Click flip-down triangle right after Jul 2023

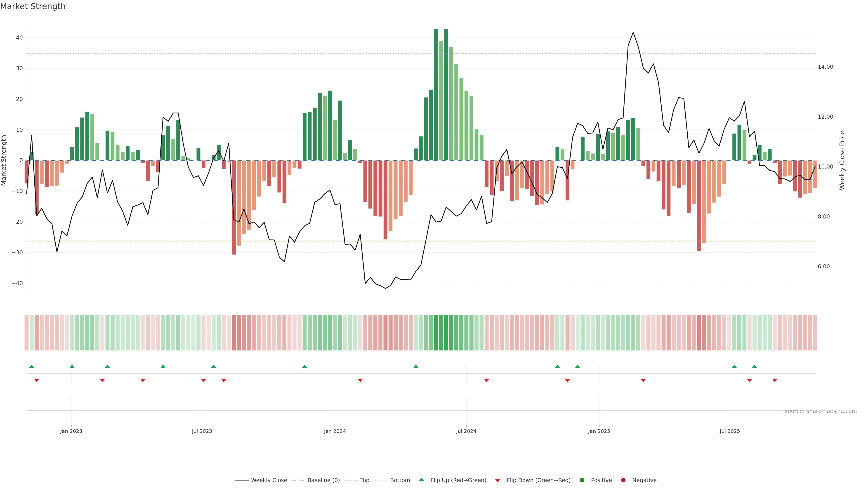[203, 380]
